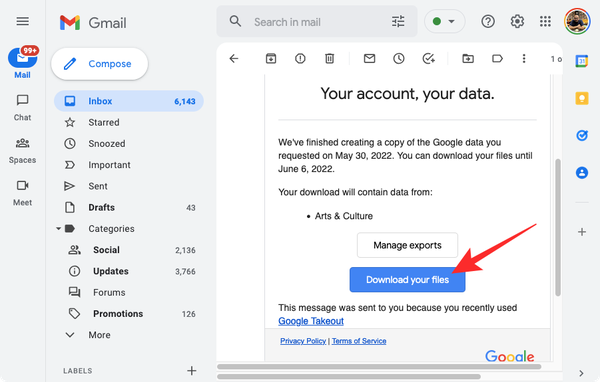The height and width of the screenshot is (382, 600).
Task: Report this email as spam
Action: pos(300,59)
